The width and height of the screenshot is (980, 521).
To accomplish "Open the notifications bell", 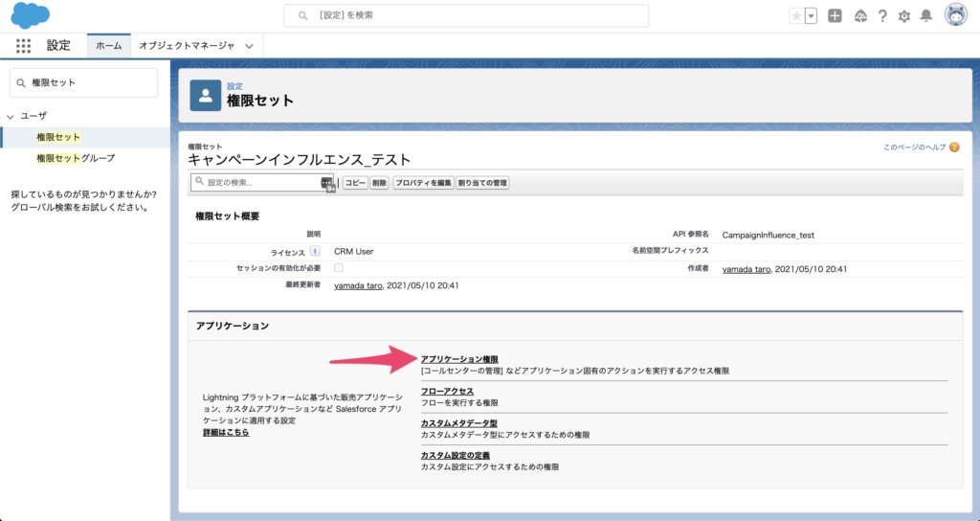I will 925,16.
